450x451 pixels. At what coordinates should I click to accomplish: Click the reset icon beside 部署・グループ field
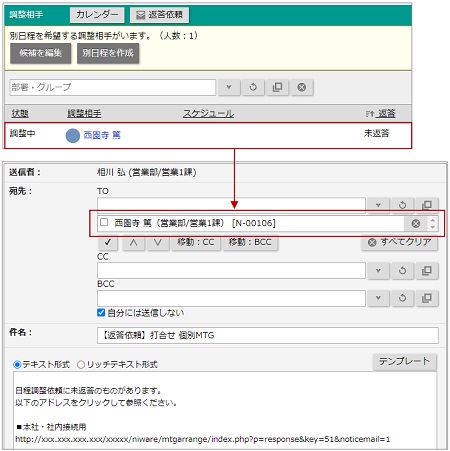(x=253, y=87)
